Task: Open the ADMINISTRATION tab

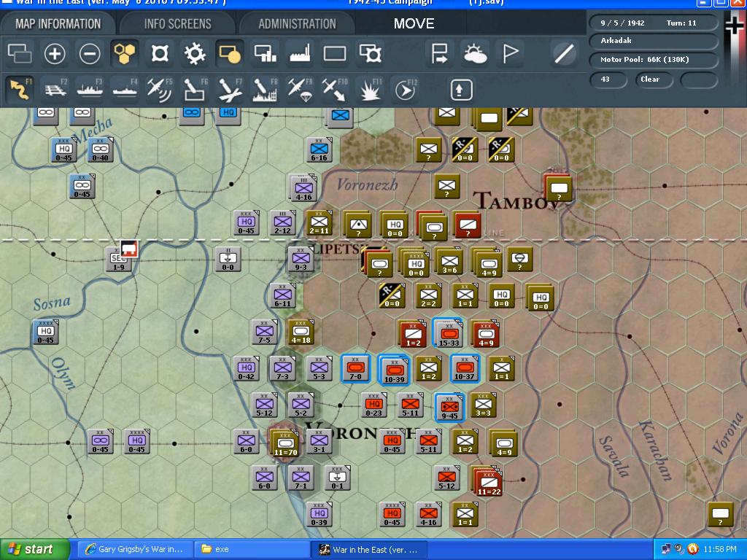Action: click(298, 23)
